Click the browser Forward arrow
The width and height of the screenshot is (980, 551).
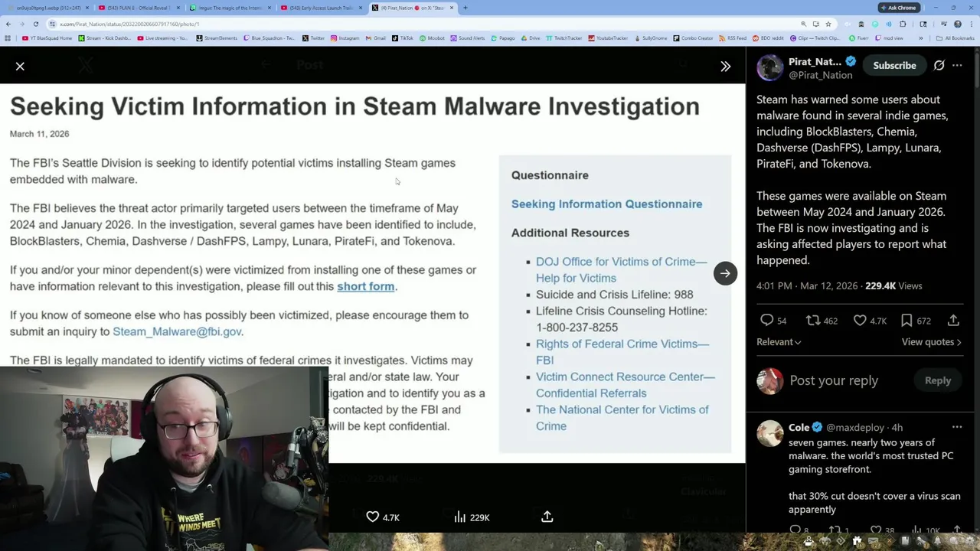22,24
